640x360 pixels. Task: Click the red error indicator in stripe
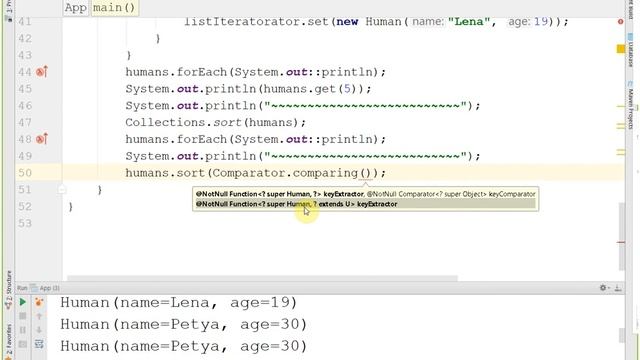tap(620, 21)
